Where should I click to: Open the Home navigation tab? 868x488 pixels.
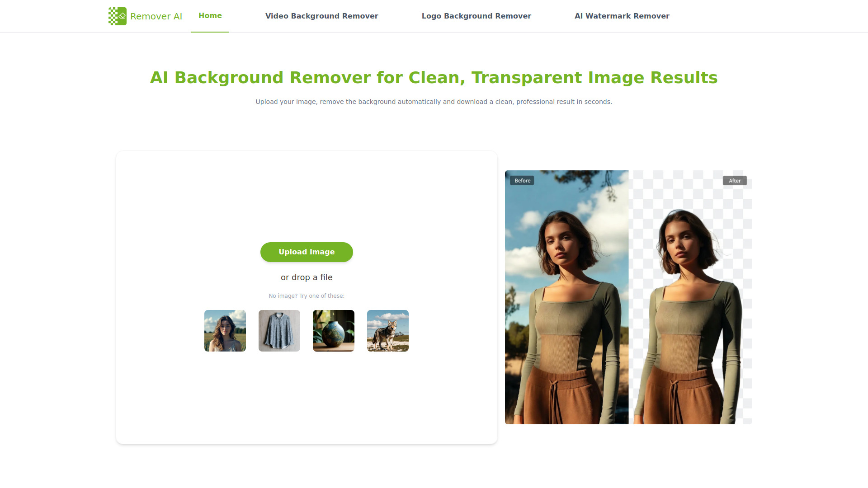click(210, 15)
